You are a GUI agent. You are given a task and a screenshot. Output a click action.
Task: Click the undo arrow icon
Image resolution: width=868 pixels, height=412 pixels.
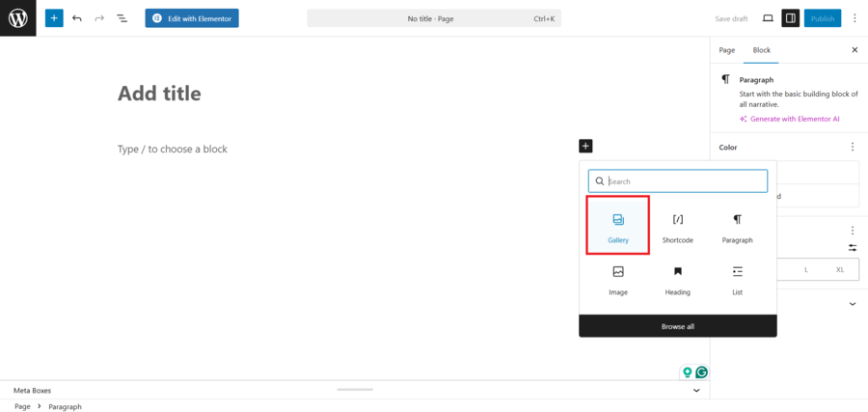click(x=77, y=18)
